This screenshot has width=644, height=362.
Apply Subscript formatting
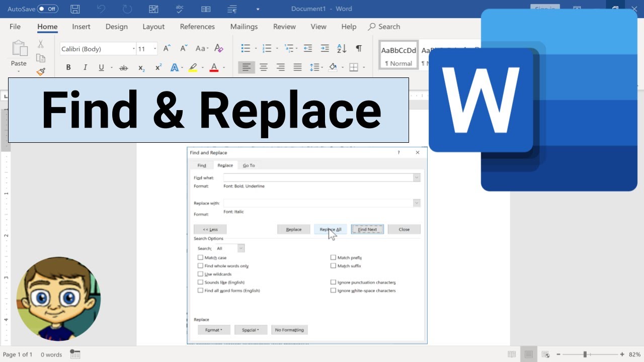click(141, 67)
